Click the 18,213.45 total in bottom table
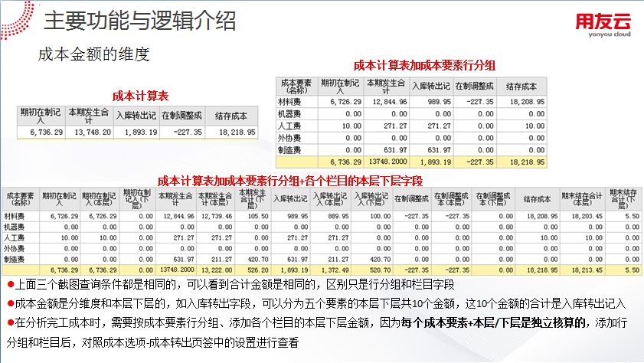This screenshot has height=363, width=644. click(x=579, y=270)
